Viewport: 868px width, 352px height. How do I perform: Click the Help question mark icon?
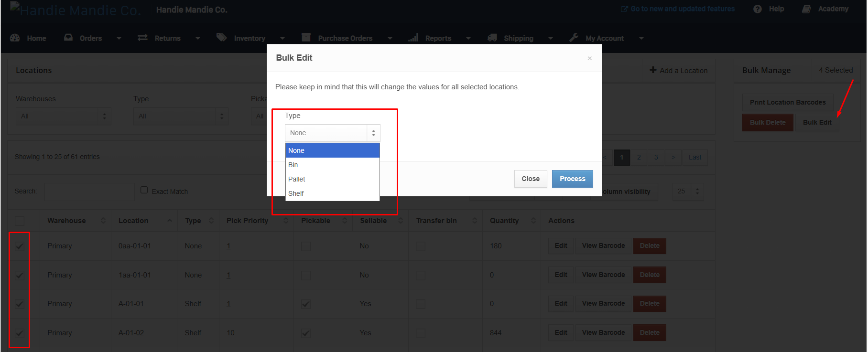click(758, 9)
